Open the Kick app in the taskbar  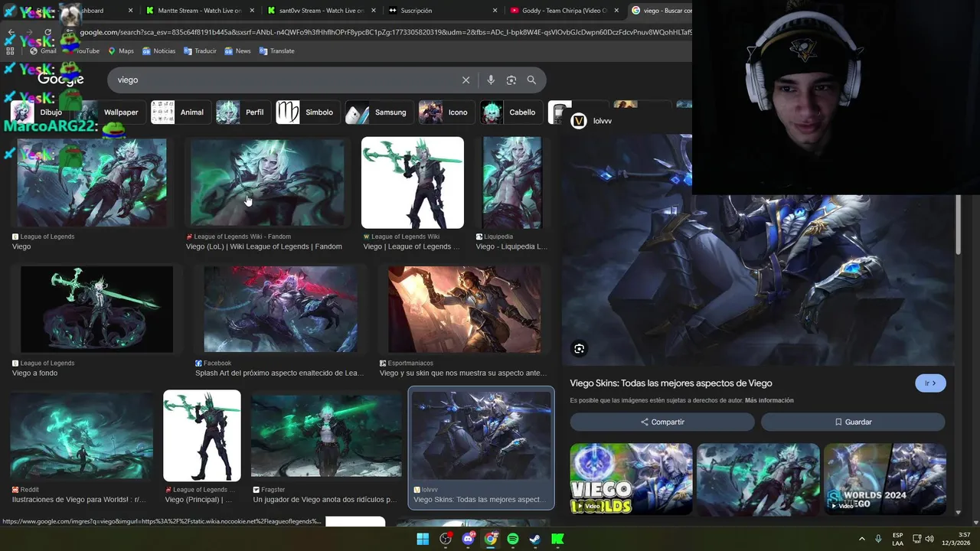(558, 539)
